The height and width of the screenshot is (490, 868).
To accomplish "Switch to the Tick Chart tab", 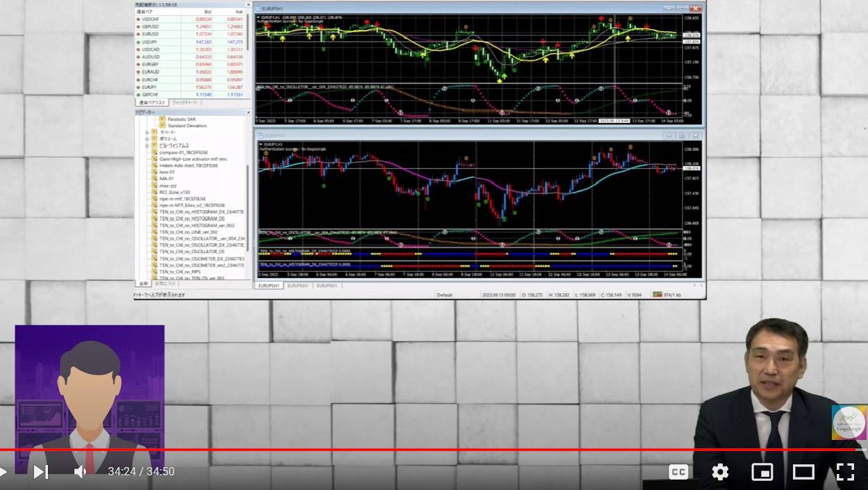I will tap(184, 102).
